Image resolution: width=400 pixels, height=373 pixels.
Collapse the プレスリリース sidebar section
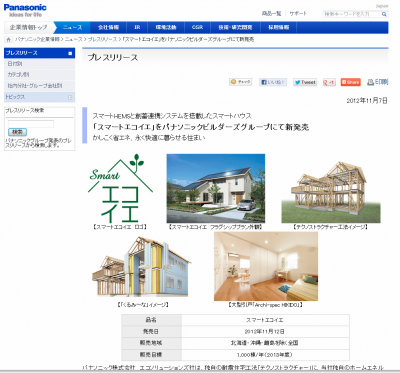coord(70,53)
